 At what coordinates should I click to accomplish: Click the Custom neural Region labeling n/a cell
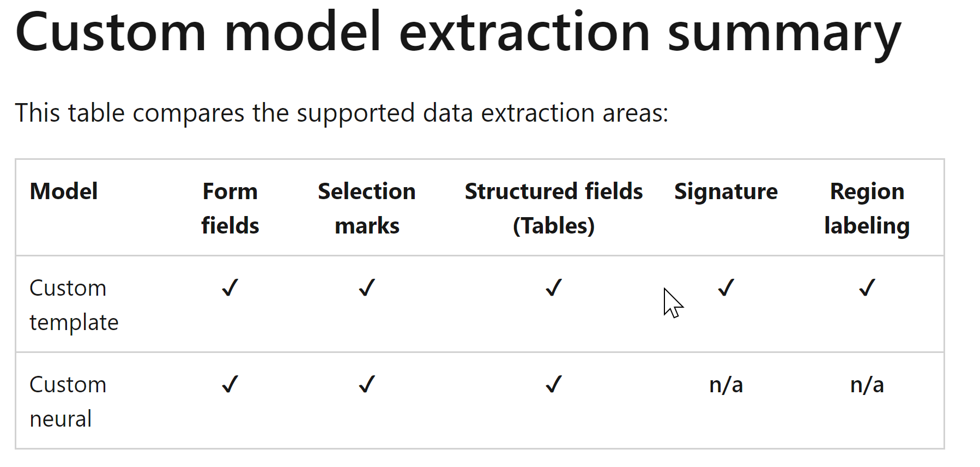(x=867, y=385)
